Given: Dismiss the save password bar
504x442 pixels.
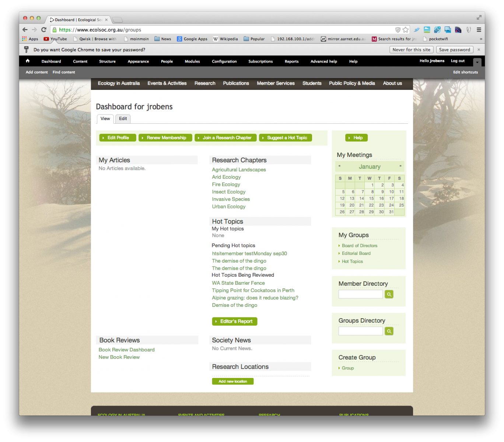Looking at the screenshot, I should (479, 50).
